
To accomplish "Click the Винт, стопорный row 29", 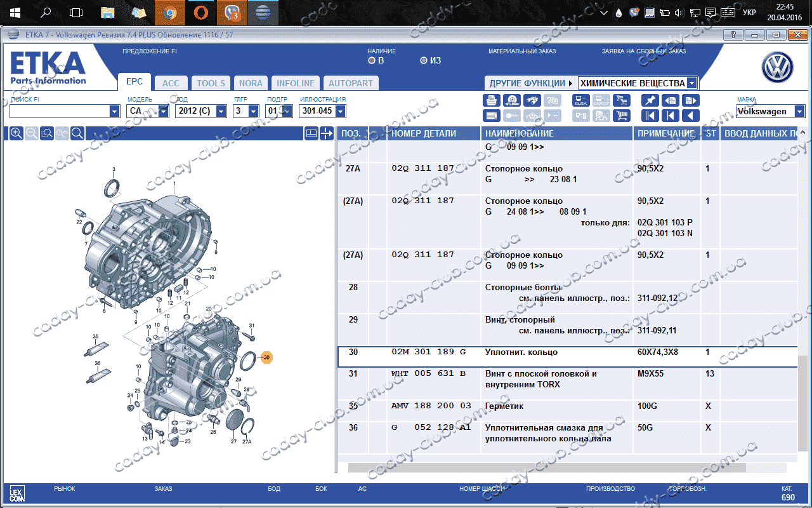I will point(568,330).
